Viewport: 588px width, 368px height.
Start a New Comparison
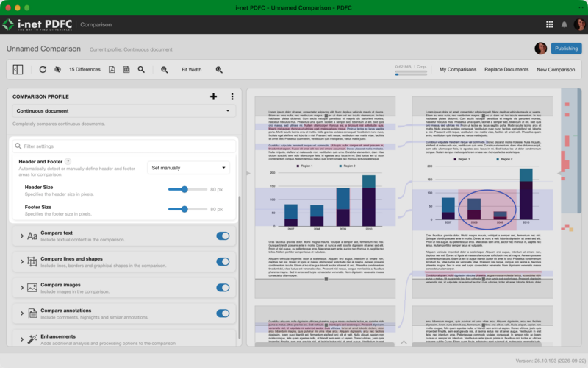point(556,69)
